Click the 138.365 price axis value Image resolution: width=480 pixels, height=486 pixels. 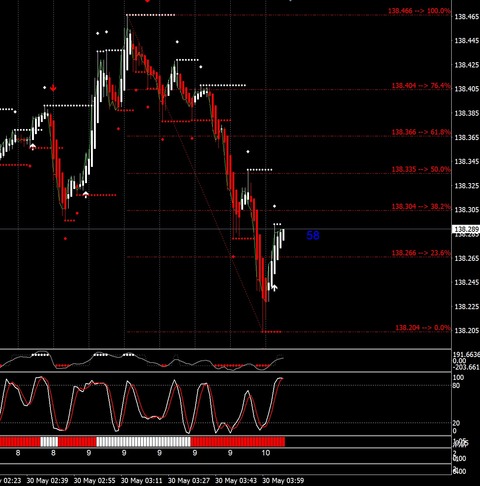[467, 137]
